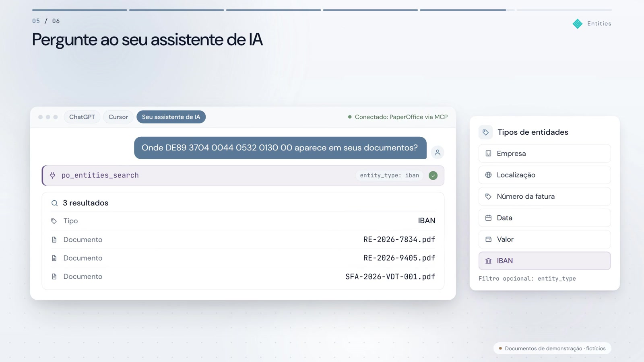Click the plug icon next to po_entities_search
The image size is (644, 362).
[53, 175]
